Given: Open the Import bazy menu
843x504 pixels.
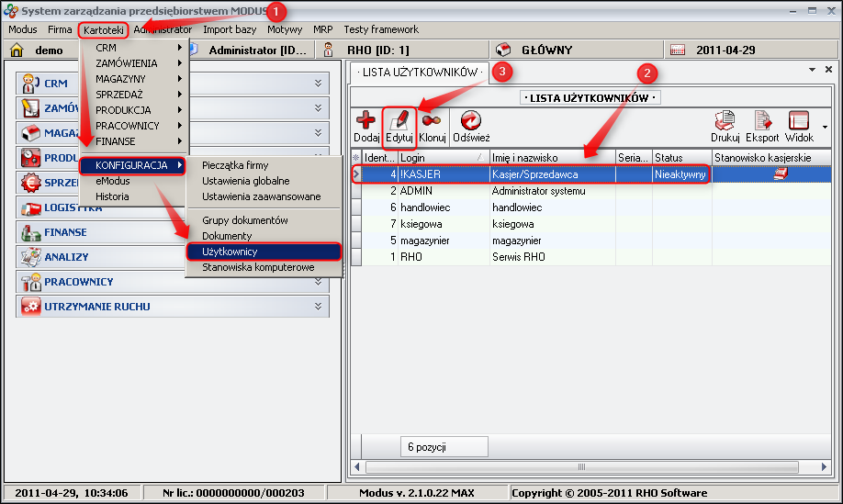Looking at the screenshot, I should click(230, 29).
